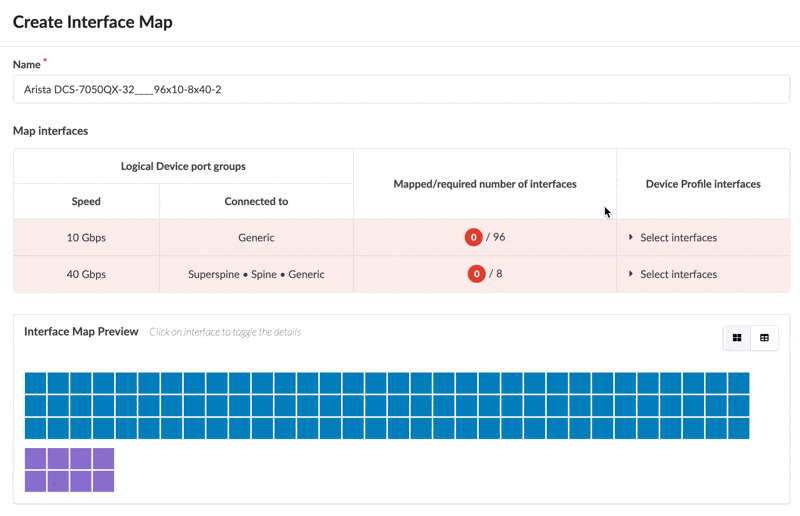Click the red zero badge for 40 Gbps

(477, 274)
